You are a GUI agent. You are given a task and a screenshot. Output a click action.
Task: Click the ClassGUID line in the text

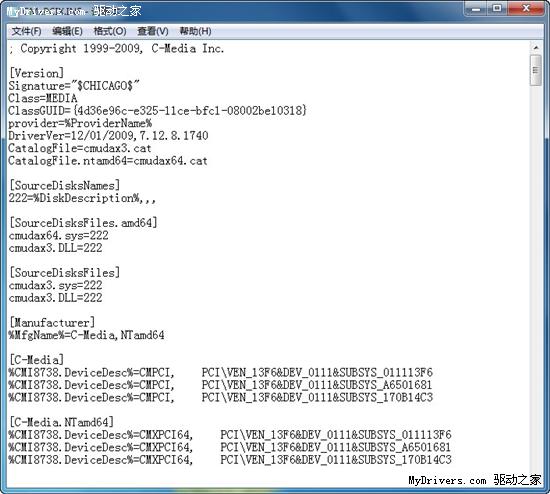pyautogui.click(x=157, y=111)
